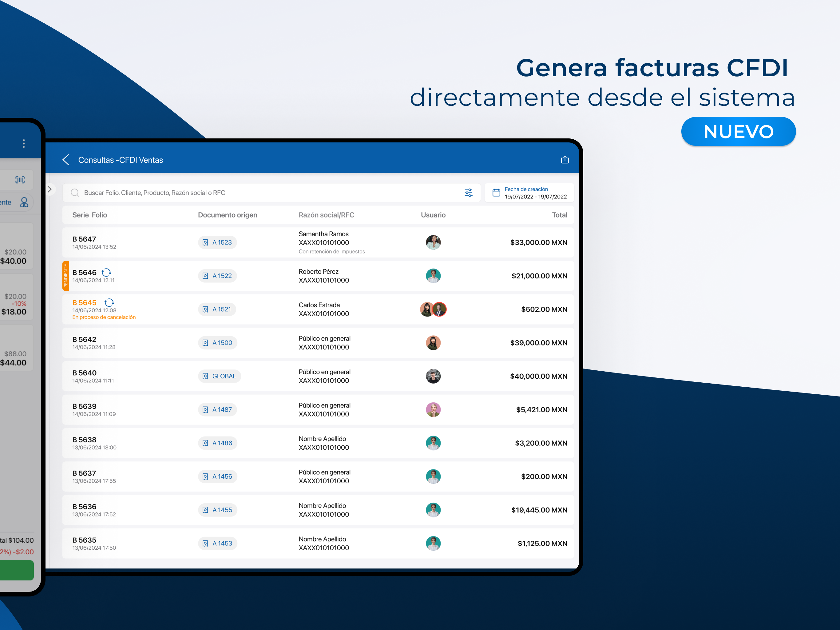Click user avatar in Samantha Ramos row

pyautogui.click(x=433, y=242)
